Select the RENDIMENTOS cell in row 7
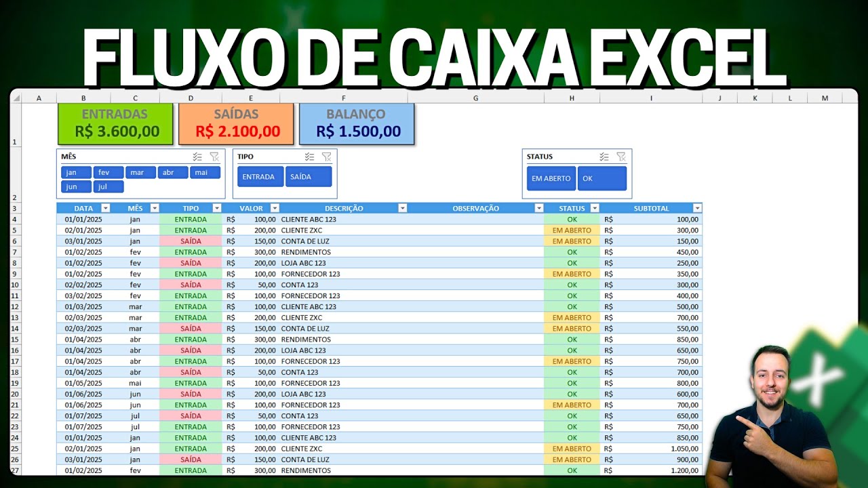Screen dimensions: 868x488 344,252
